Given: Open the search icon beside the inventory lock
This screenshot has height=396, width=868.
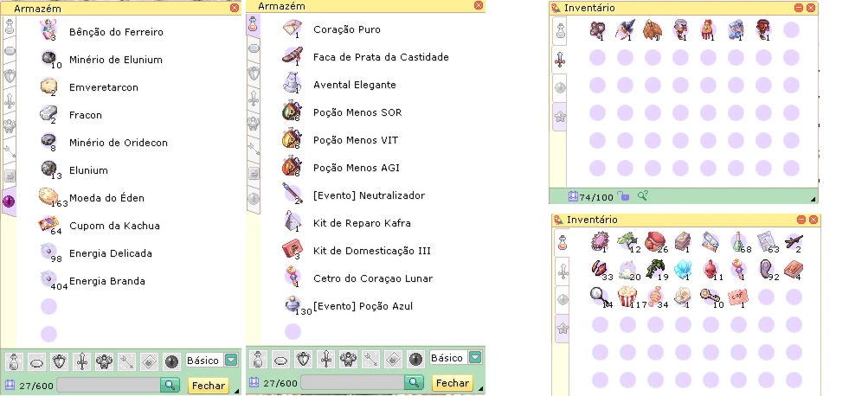Looking at the screenshot, I should [x=642, y=195].
